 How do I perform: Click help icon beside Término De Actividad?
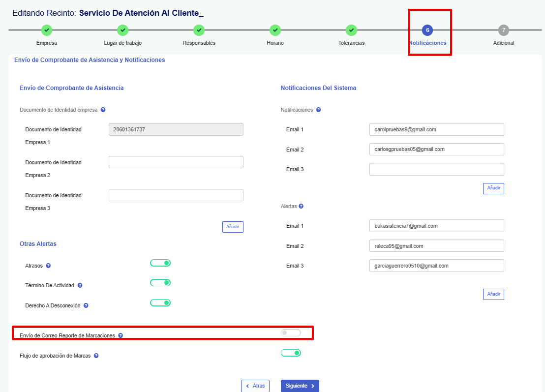click(x=80, y=286)
